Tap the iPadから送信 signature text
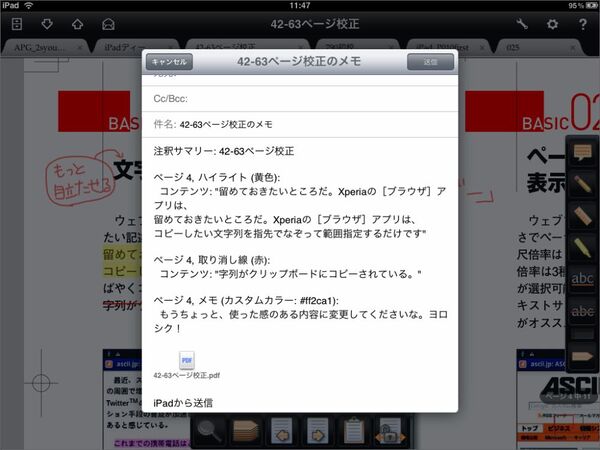The image size is (600, 450). tap(183, 403)
